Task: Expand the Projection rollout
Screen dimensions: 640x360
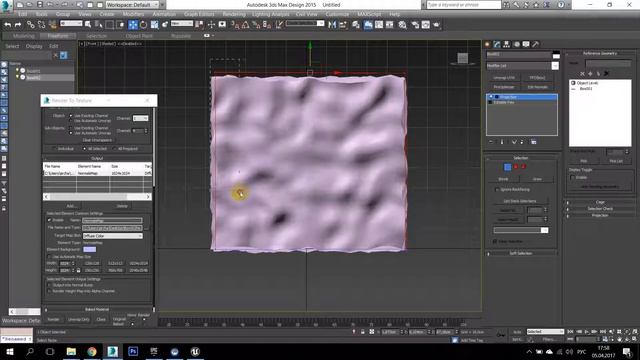Action: 600,215
